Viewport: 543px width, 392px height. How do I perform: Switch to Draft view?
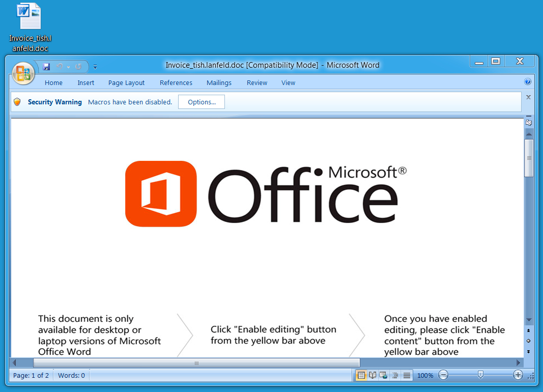pyautogui.click(x=407, y=375)
